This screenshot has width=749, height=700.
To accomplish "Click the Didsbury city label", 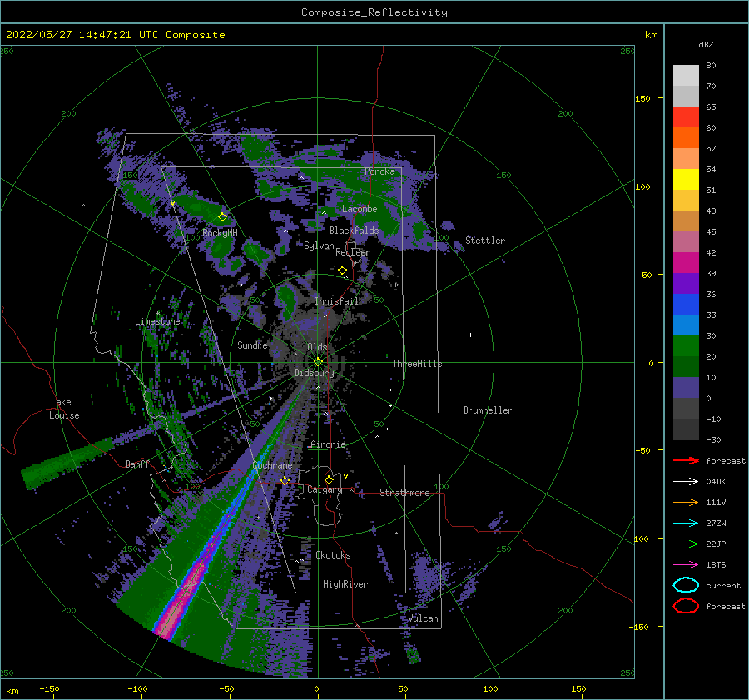I will click(x=314, y=373).
